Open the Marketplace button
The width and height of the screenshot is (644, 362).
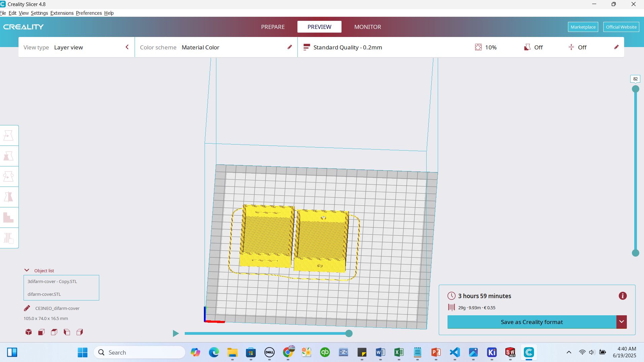pyautogui.click(x=583, y=27)
